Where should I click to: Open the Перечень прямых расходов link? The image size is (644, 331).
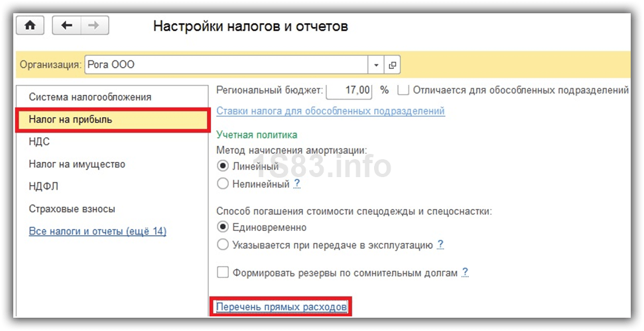[x=281, y=306]
